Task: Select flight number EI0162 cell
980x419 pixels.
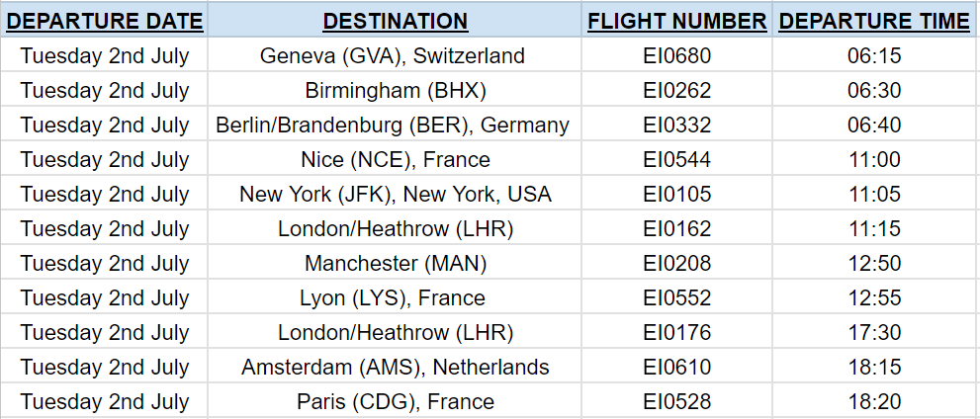Action: (x=676, y=228)
